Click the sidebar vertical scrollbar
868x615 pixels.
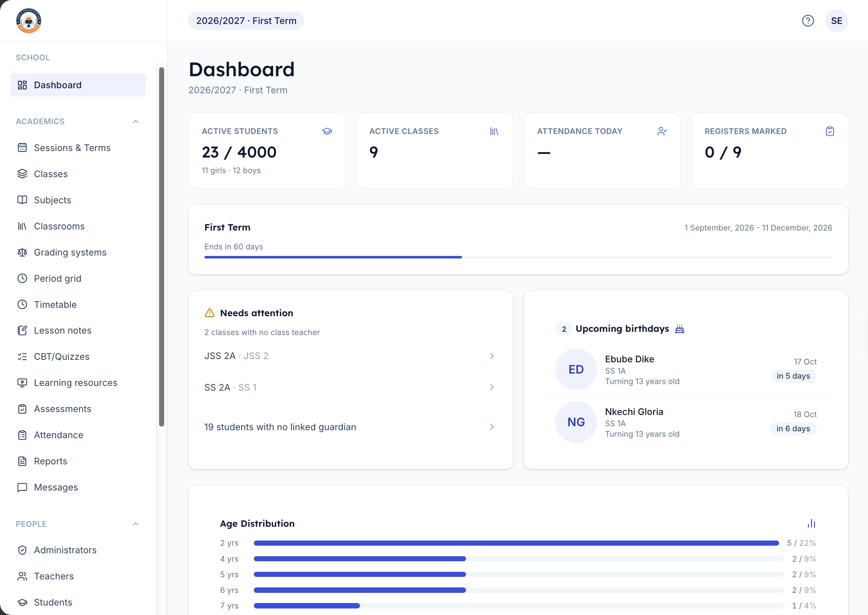pos(162,247)
